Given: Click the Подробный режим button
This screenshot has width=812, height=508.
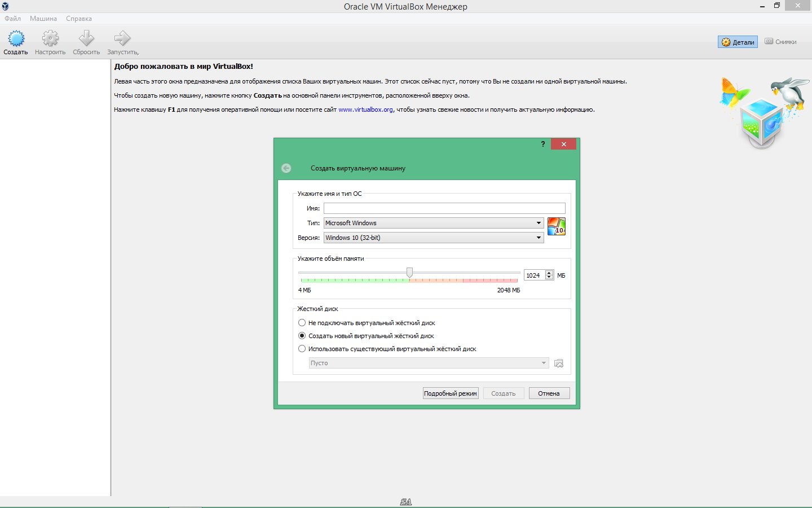Looking at the screenshot, I should pos(451,393).
